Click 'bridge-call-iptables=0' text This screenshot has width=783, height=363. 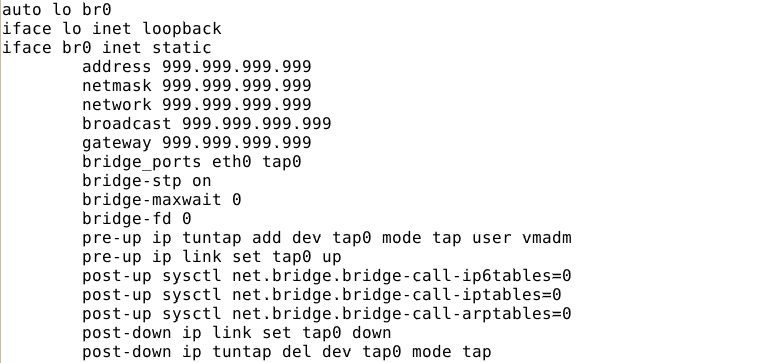point(451,295)
